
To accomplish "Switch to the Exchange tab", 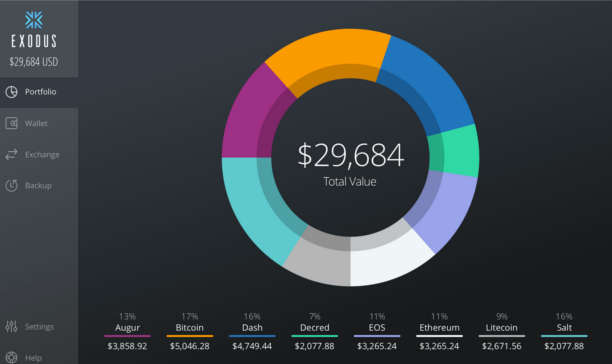I will point(39,154).
